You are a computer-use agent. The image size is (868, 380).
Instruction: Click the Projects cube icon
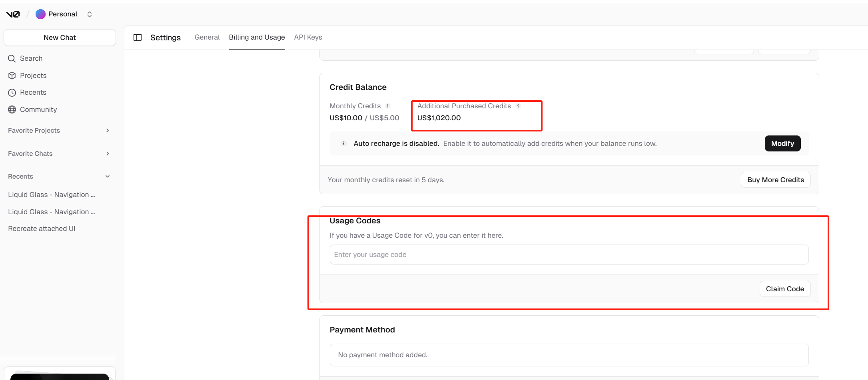tap(12, 76)
